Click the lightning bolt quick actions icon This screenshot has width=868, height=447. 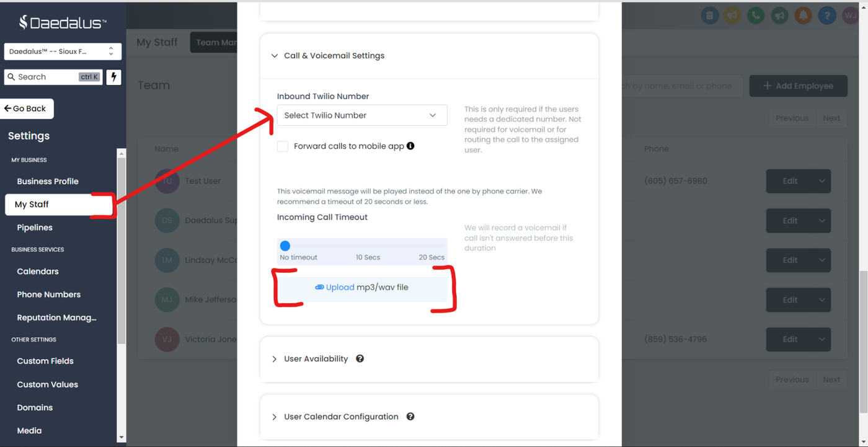(x=114, y=77)
